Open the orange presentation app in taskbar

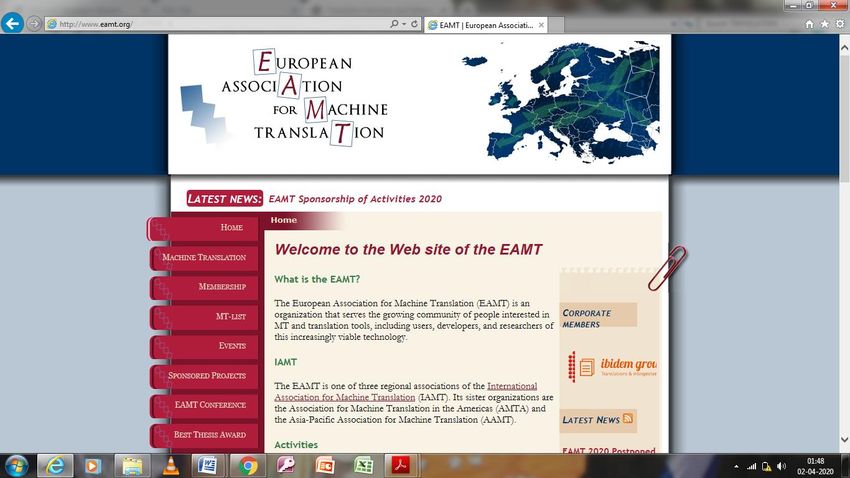pyautogui.click(x=325, y=466)
